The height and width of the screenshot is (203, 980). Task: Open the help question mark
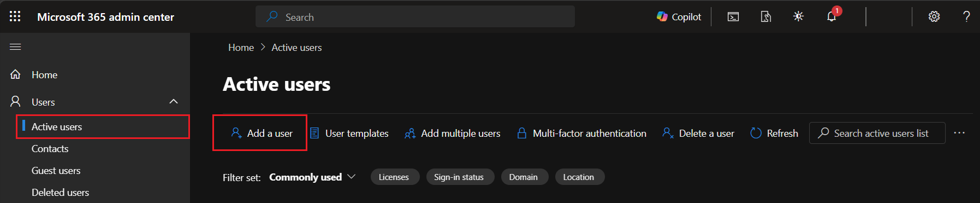click(x=966, y=16)
